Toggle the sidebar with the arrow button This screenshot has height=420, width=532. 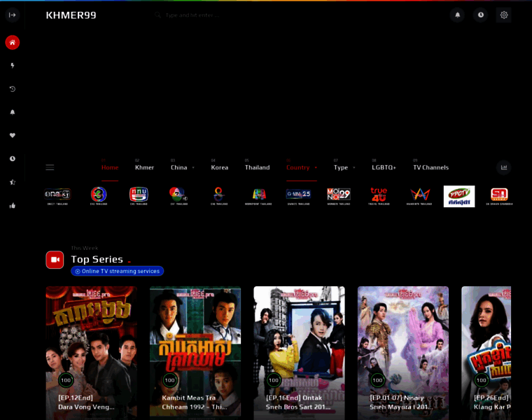pyautogui.click(x=12, y=15)
